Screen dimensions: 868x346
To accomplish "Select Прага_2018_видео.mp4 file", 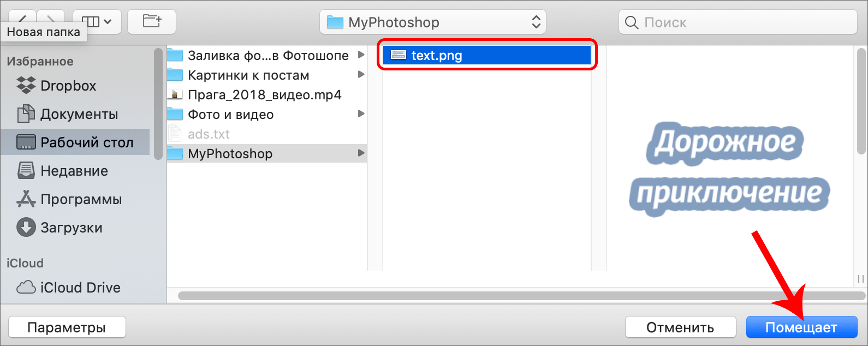I will (264, 94).
